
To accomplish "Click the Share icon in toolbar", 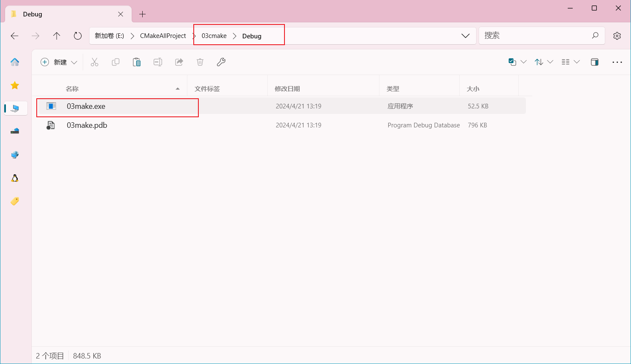I will pyautogui.click(x=179, y=62).
